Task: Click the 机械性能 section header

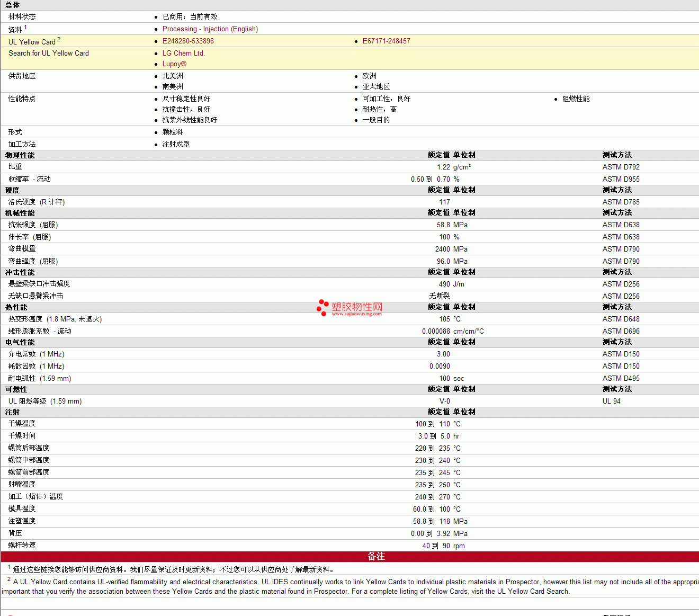Action: click(x=20, y=213)
